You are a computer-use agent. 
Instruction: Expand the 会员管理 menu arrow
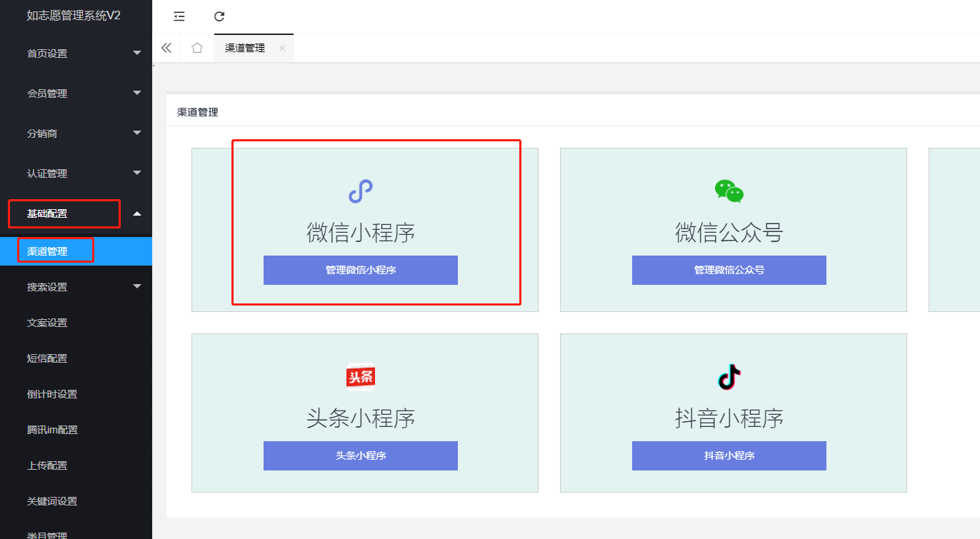pyautogui.click(x=137, y=93)
